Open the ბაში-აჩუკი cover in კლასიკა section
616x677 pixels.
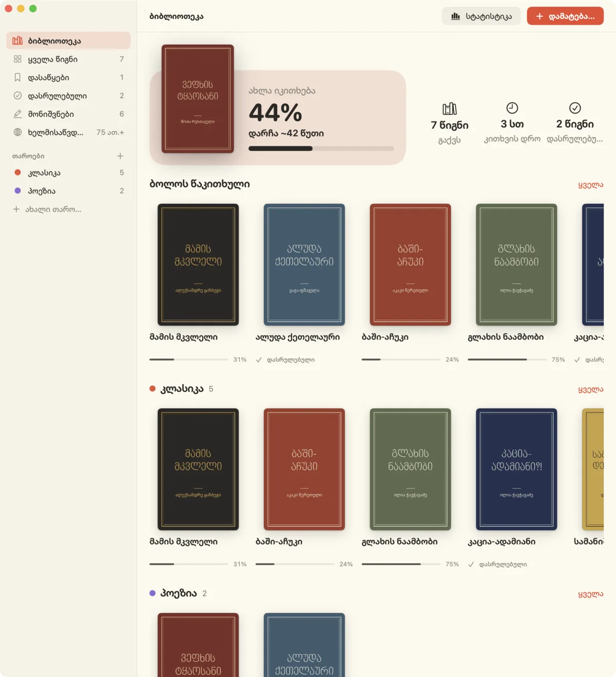coord(304,469)
